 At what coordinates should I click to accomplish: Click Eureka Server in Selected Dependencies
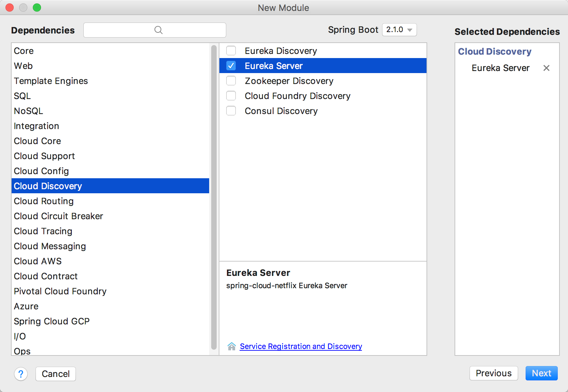[500, 68]
